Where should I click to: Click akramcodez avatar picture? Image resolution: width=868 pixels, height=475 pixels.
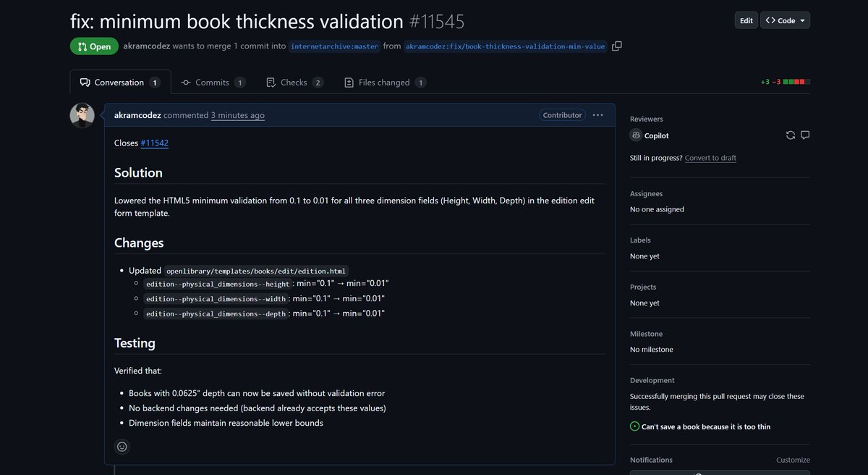(82, 116)
